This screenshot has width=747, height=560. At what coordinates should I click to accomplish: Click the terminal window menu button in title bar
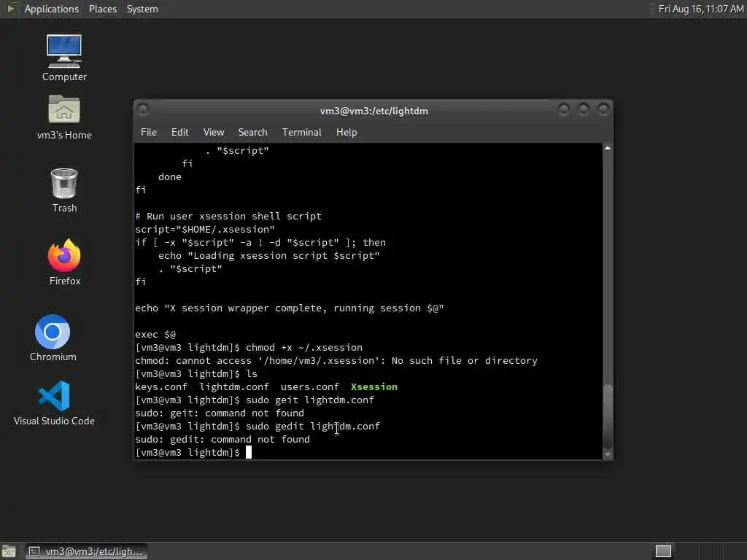point(143,110)
